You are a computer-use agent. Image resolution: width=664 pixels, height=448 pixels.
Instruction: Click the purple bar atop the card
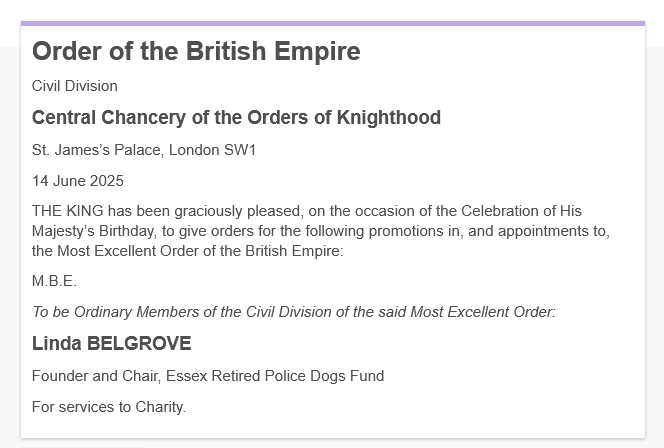(333, 23)
